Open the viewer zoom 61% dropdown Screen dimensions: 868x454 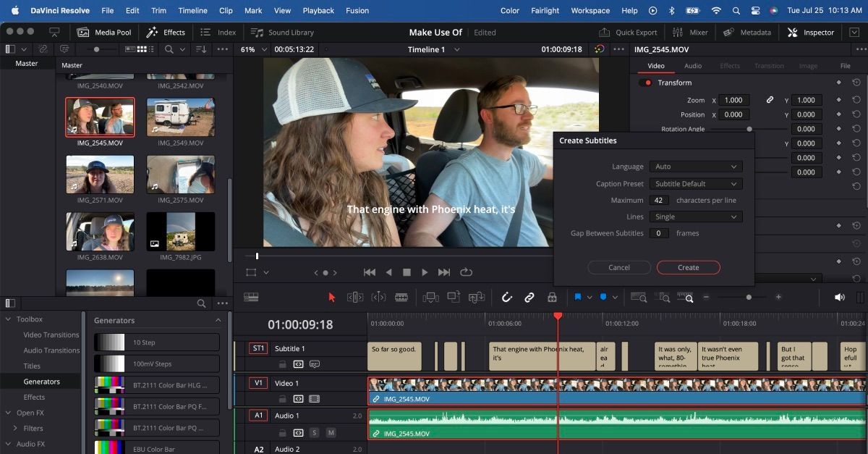255,49
